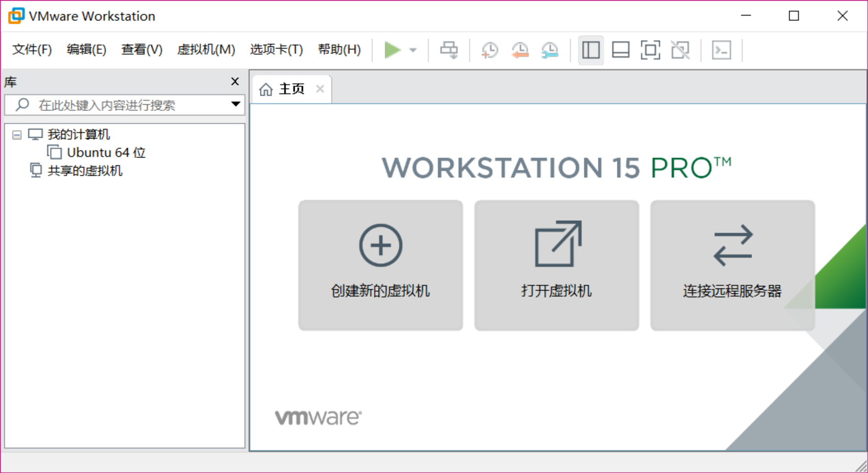Select the Ubuntu 64 位 virtual machine

(106, 153)
